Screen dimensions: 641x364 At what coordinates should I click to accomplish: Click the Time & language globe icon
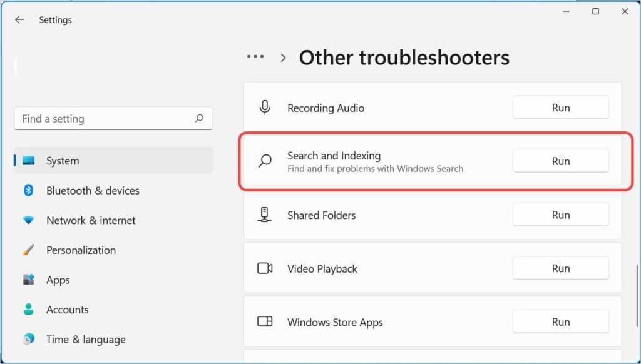click(x=29, y=339)
